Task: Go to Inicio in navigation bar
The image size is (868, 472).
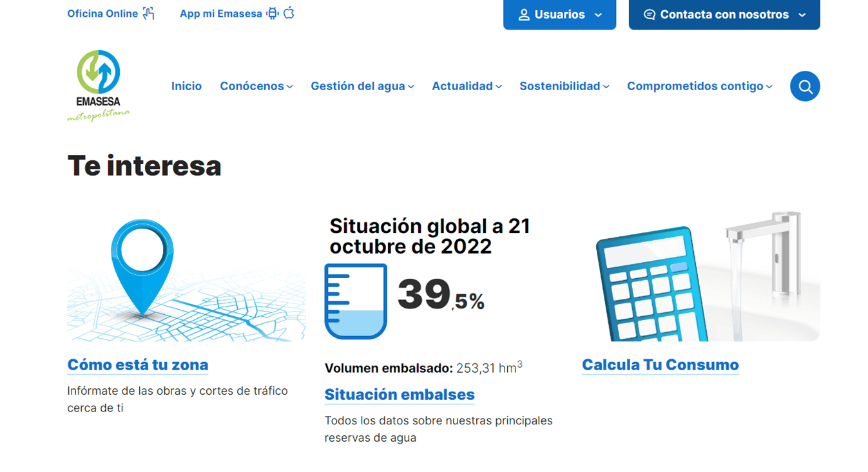Action: [x=186, y=86]
